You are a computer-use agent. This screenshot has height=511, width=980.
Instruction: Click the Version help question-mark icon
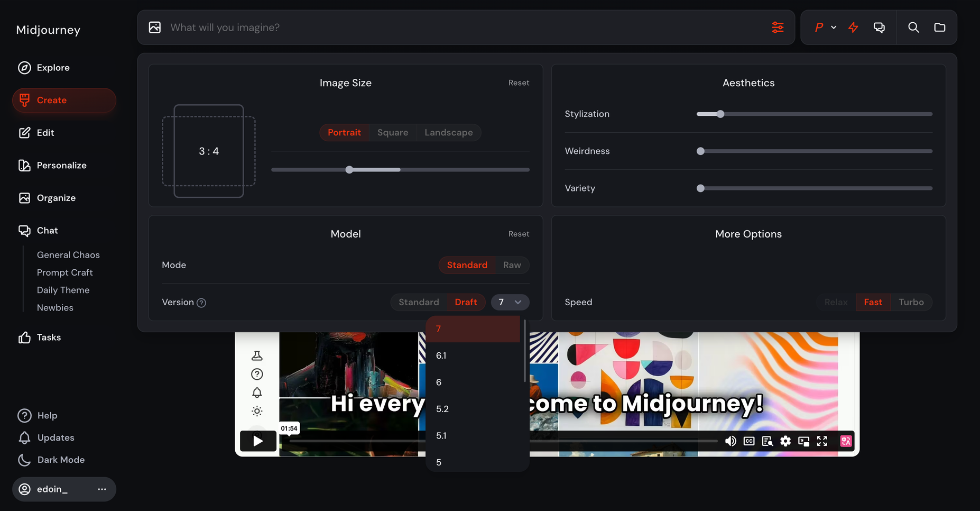(x=201, y=303)
